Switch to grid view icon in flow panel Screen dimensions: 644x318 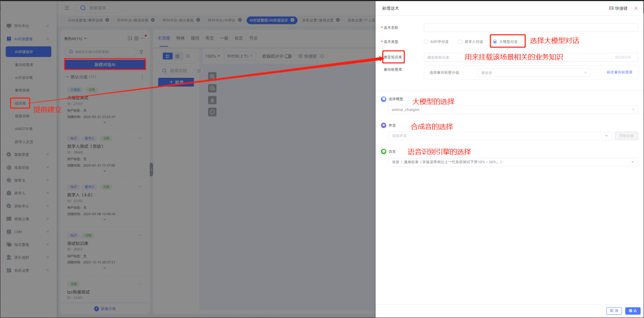(177, 56)
